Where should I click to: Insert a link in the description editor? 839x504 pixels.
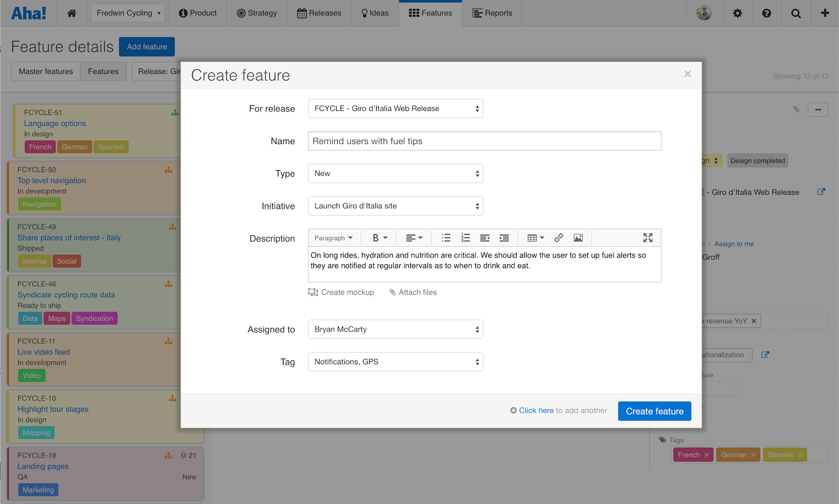[558, 238]
